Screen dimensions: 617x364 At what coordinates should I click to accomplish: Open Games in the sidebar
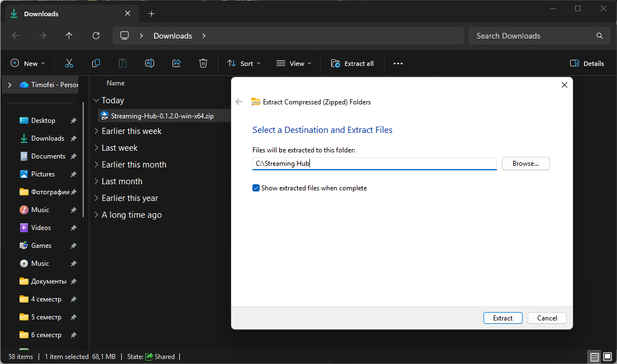[x=41, y=246]
